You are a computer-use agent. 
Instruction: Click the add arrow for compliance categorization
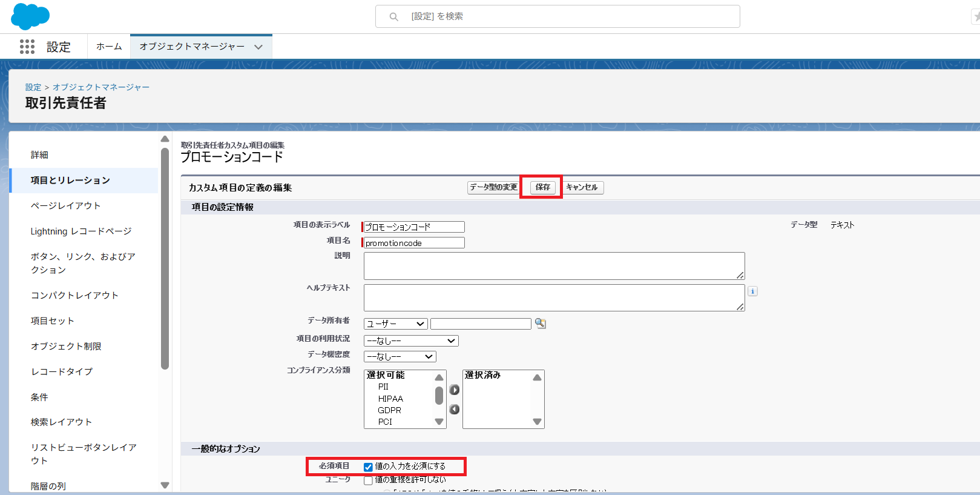[455, 390]
